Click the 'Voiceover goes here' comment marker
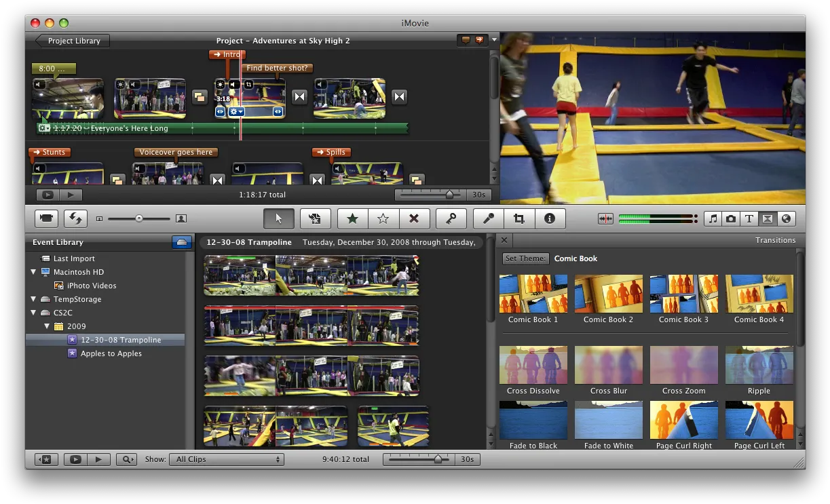Image resolution: width=830 pixels, height=504 pixels. click(x=176, y=152)
